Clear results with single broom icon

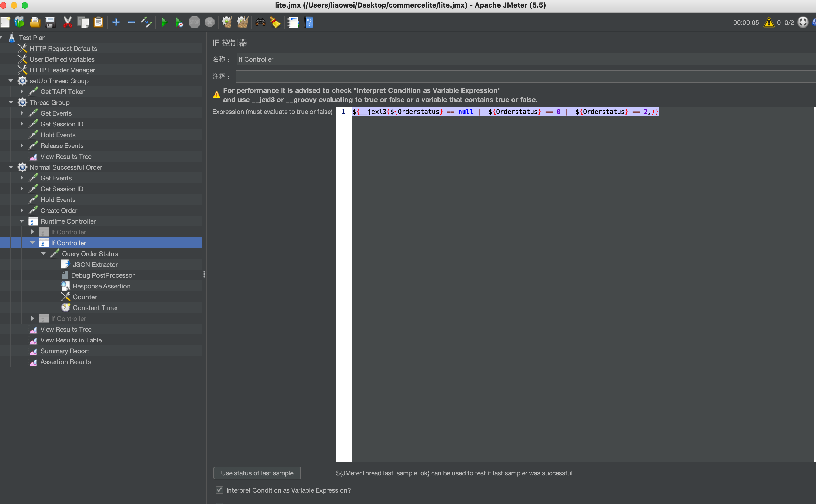pyautogui.click(x=227, y=22)
